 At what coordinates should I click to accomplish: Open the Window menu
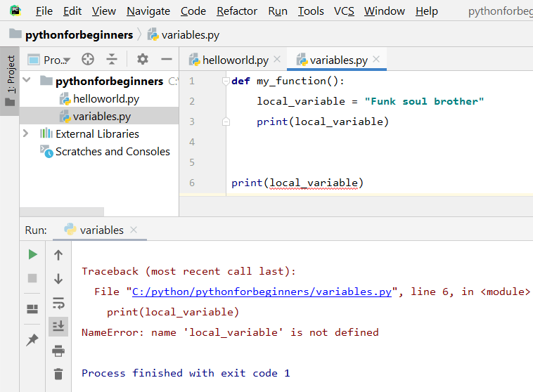point(385,11)
